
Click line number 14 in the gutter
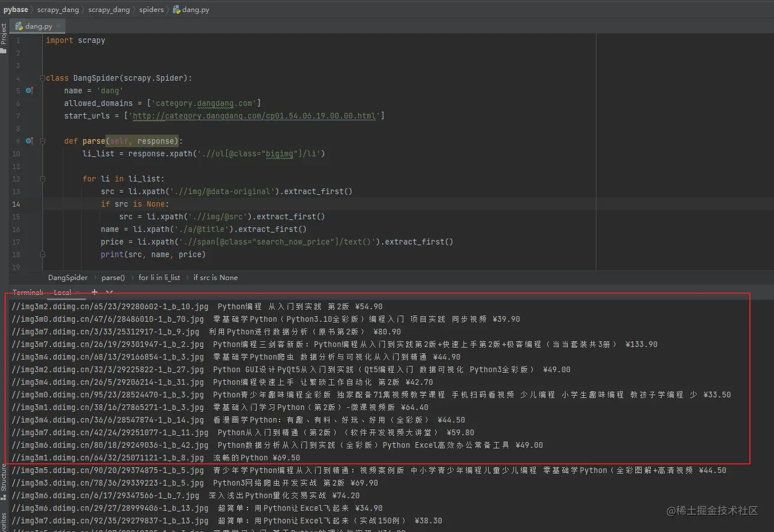[x=16, y=204]
